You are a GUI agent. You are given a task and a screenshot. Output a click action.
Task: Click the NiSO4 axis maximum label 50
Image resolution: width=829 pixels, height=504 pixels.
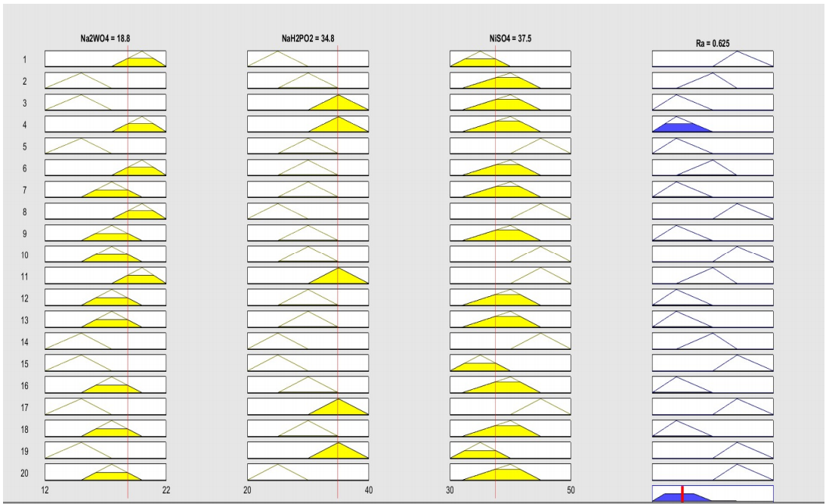[571, 490]
